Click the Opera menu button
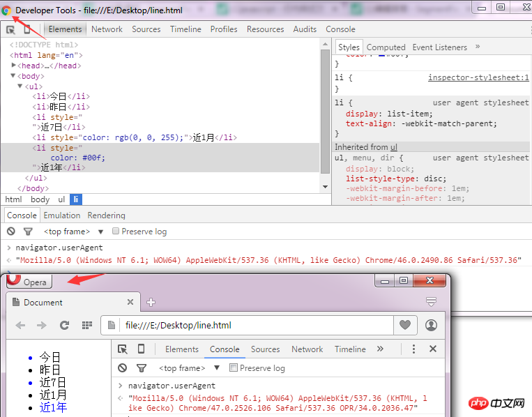 [x=28, y=282]
